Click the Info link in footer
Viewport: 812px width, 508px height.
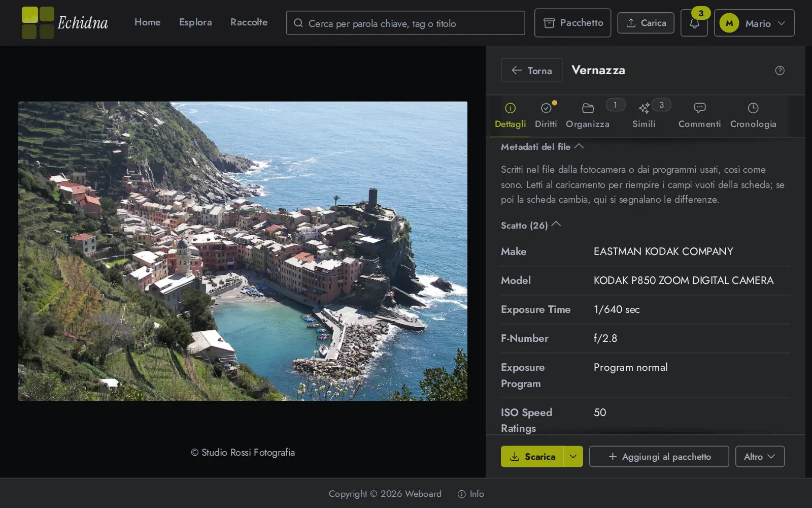click(471, 494)
